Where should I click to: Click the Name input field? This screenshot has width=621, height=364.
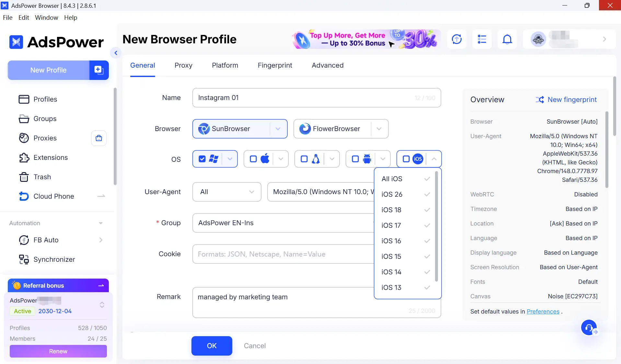[317, 98]
